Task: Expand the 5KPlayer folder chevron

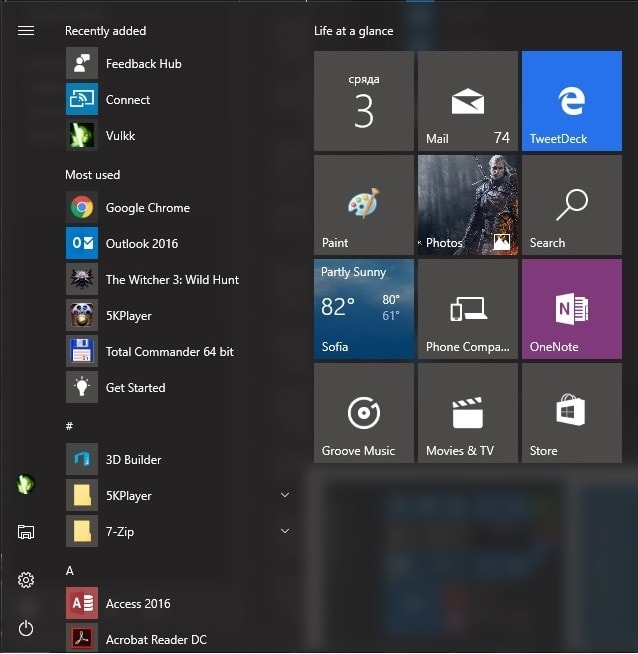Action: click(285, 496)
